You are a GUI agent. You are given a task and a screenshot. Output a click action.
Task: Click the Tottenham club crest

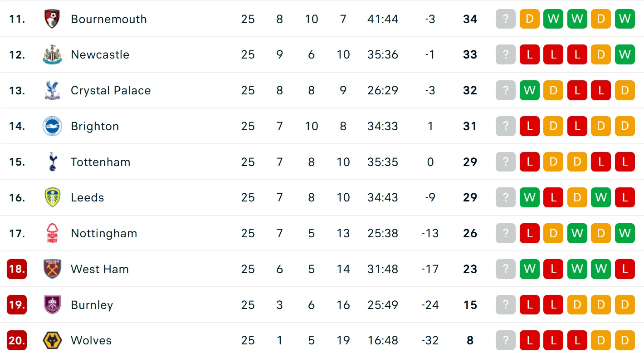click(52, 162)
